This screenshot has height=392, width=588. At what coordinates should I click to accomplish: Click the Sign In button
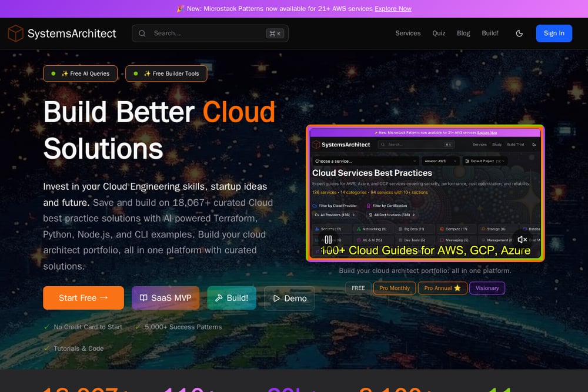click(x=554, y=33)
